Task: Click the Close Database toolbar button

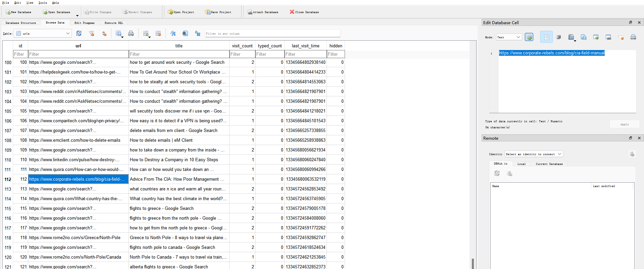Action: click(x=304, y=12)
